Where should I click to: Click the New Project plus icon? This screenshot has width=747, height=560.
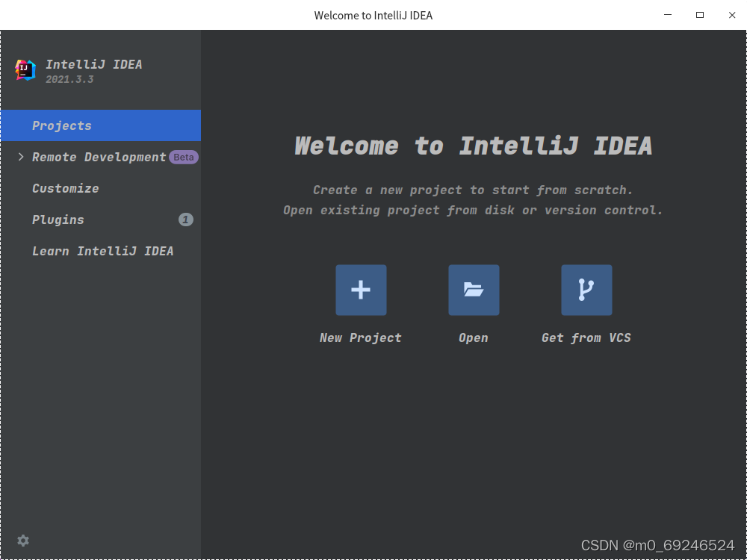click(361, 290)
